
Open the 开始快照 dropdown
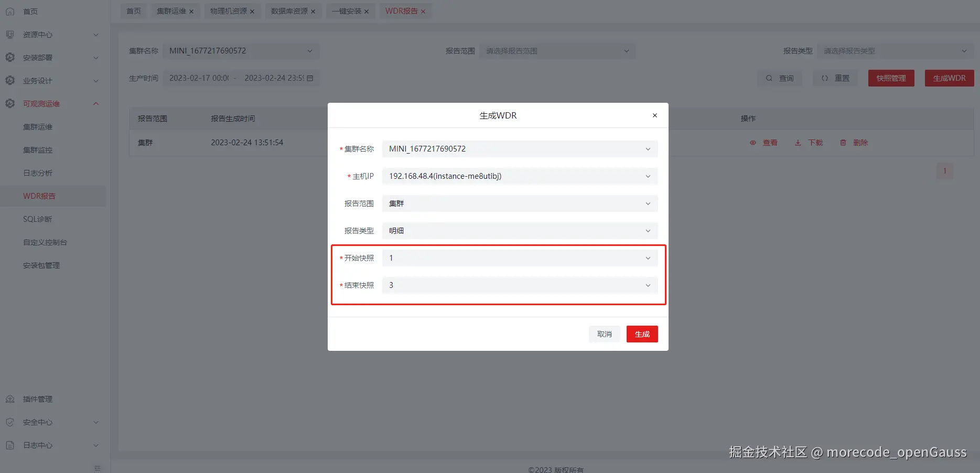520,258
